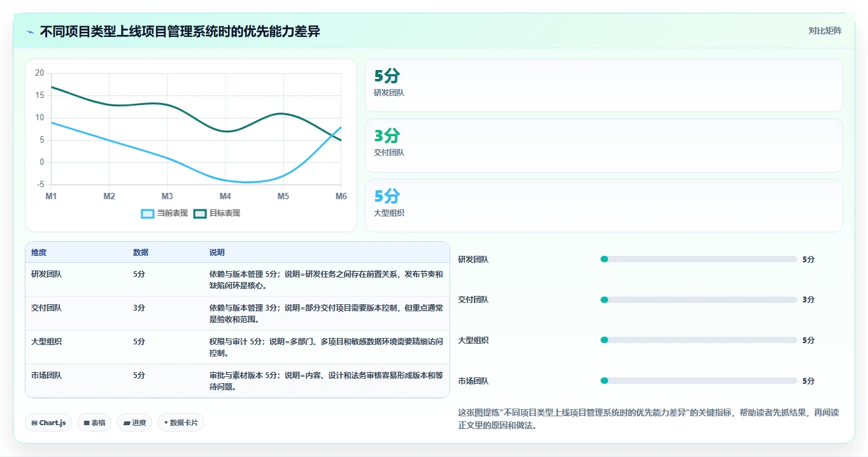The width and height of the screenshot is (868, 457).
Task: Click the M1 x-axis label
Action: coord(51,196)
